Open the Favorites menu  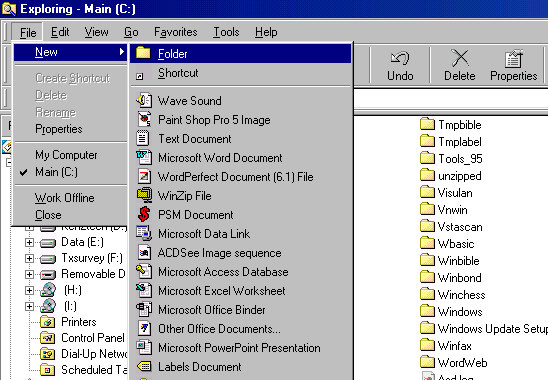point(176,32)
